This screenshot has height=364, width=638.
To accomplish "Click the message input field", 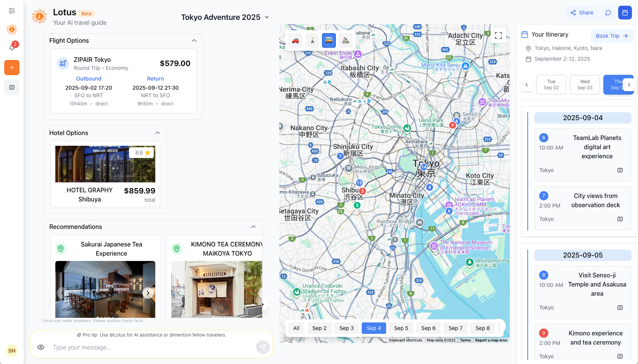I will 151,347.
